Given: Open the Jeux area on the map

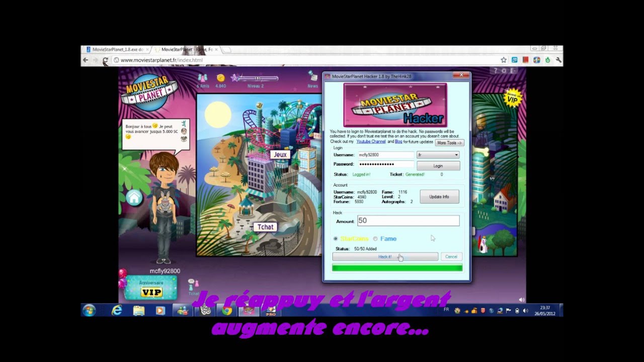Looking at the screenshot, I should tap(280, 155).
